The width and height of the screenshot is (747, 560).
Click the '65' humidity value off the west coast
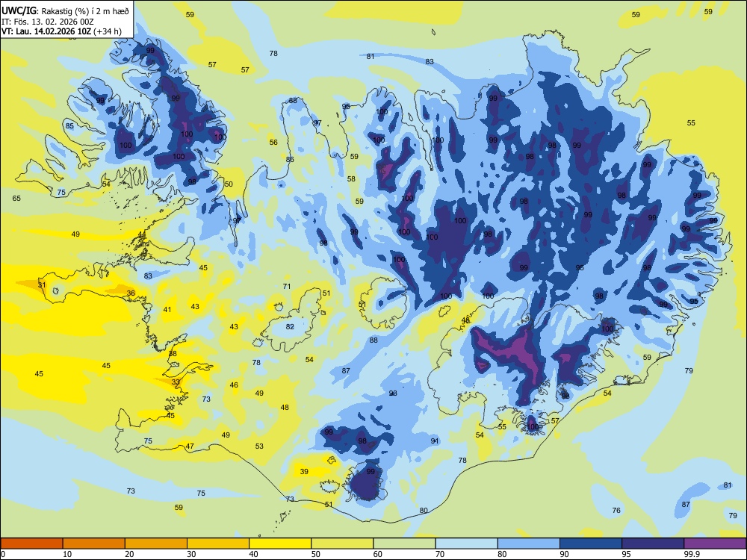16,198
